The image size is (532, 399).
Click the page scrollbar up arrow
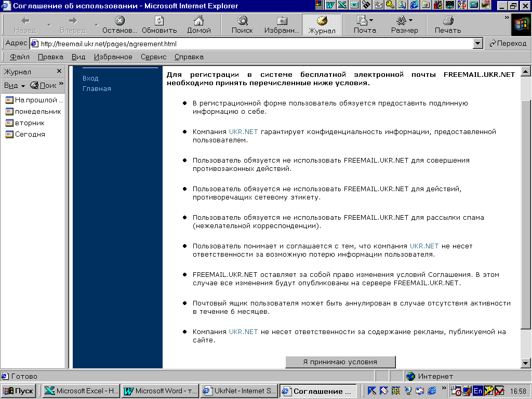point(526,71)
